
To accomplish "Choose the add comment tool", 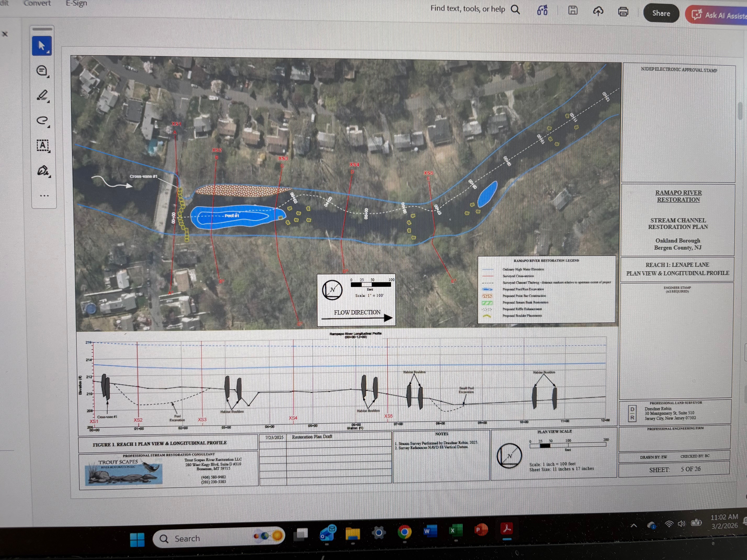I will click(x=42, y=71).
